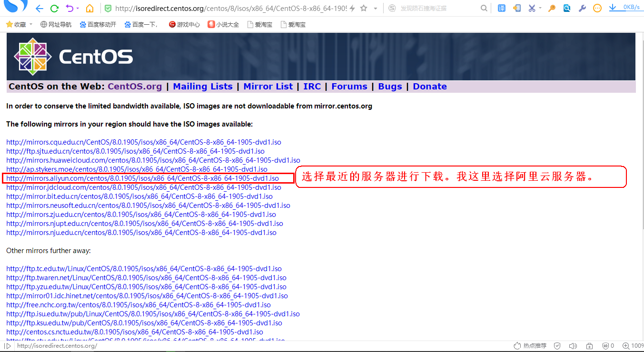Screen dimensions: 644x352
Task: Open the downloads arrow showing 0KB/s
Action: tap(625, 8)
